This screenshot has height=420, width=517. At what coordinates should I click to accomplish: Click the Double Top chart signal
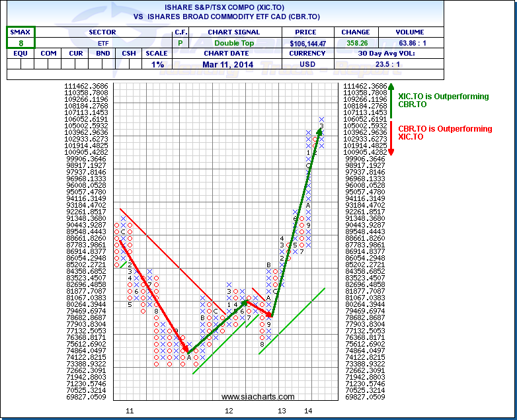[x=227, y=43]
